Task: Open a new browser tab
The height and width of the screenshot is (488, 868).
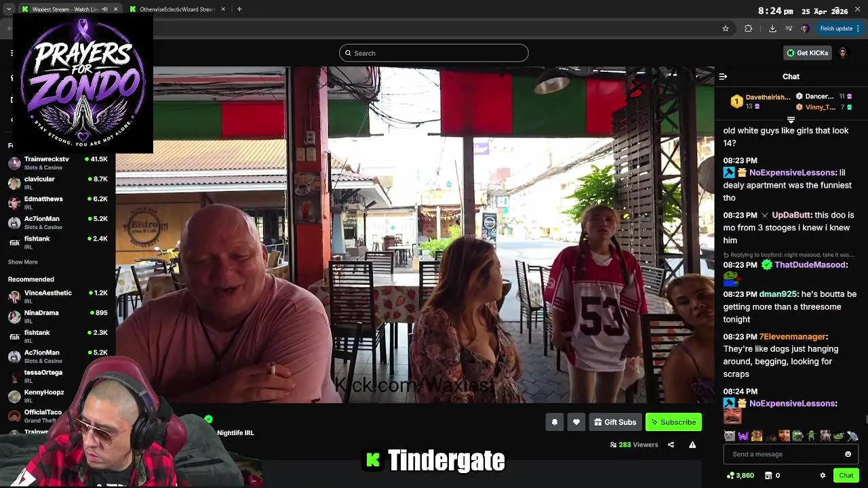Action: pos(239,9)
